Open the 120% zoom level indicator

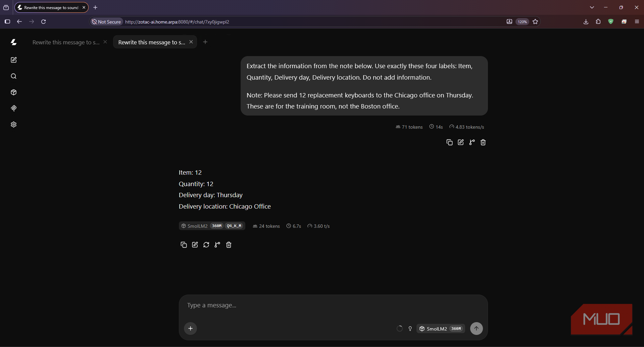522,22
